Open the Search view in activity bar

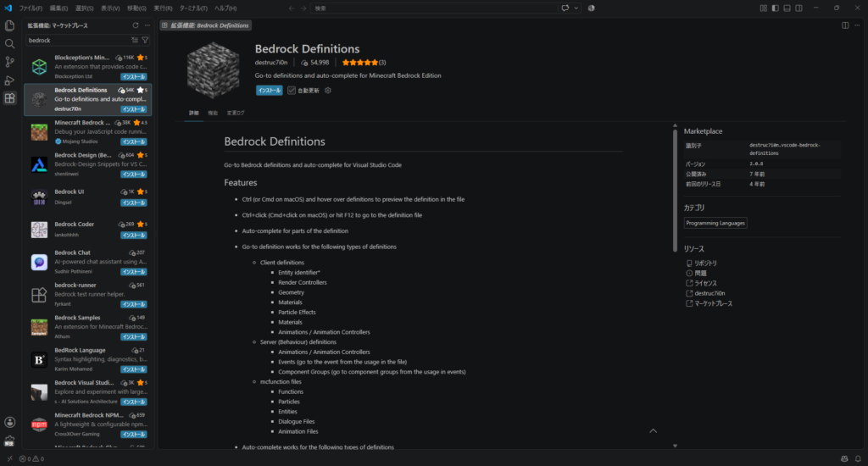coord(9,44)
